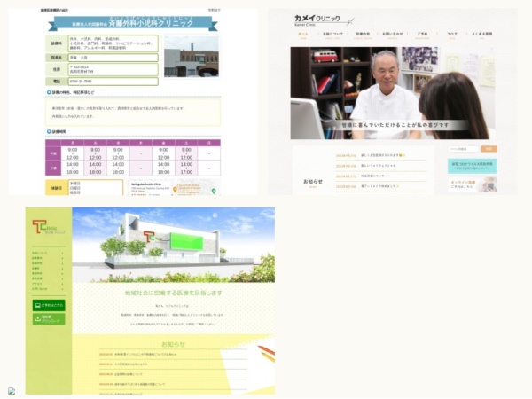Screen dimensions: 532x399
Task: Click the お知らせ heading on TC Clinic page
Action: tap(173, 344)
